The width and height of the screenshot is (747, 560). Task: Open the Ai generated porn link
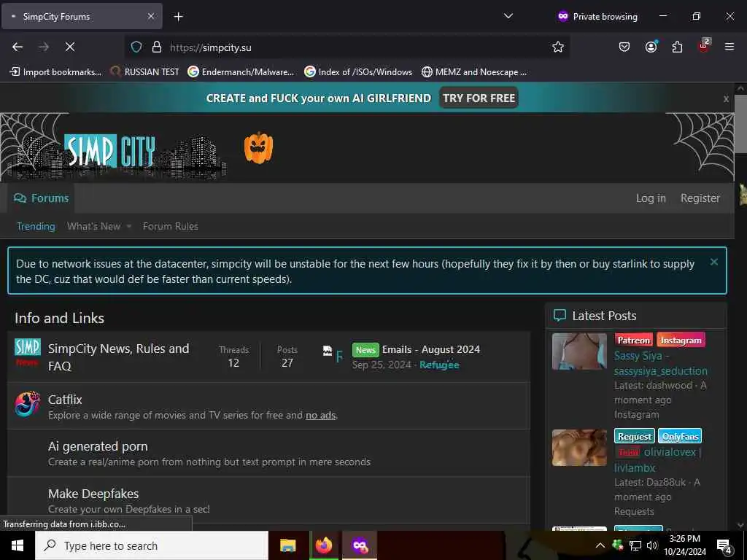click(x=98, y=446)
